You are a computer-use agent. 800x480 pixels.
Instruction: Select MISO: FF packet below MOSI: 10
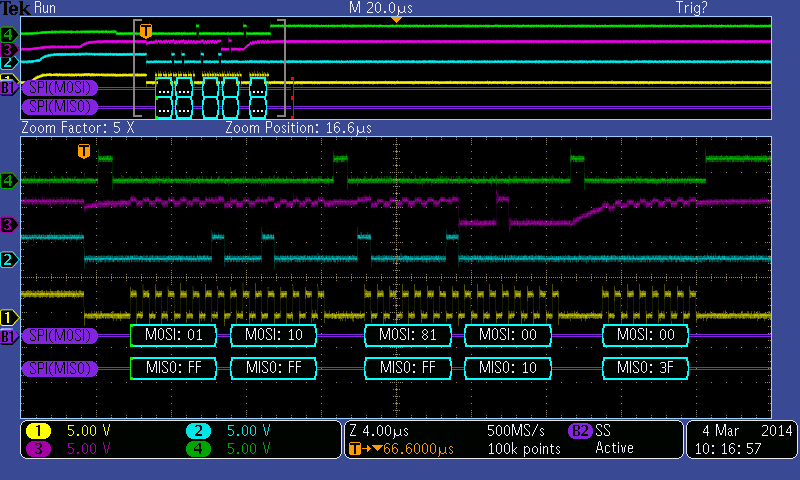pyautogui.click(x=273, y=368)
